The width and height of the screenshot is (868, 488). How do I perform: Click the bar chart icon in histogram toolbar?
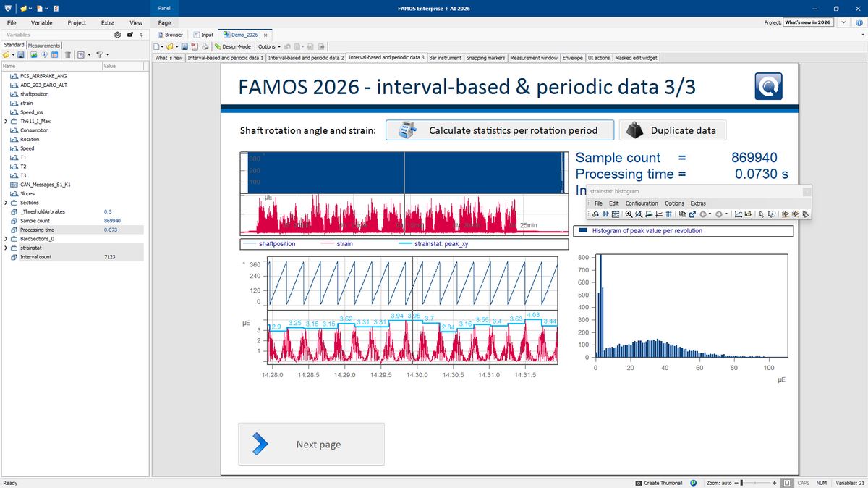[749, 214]
